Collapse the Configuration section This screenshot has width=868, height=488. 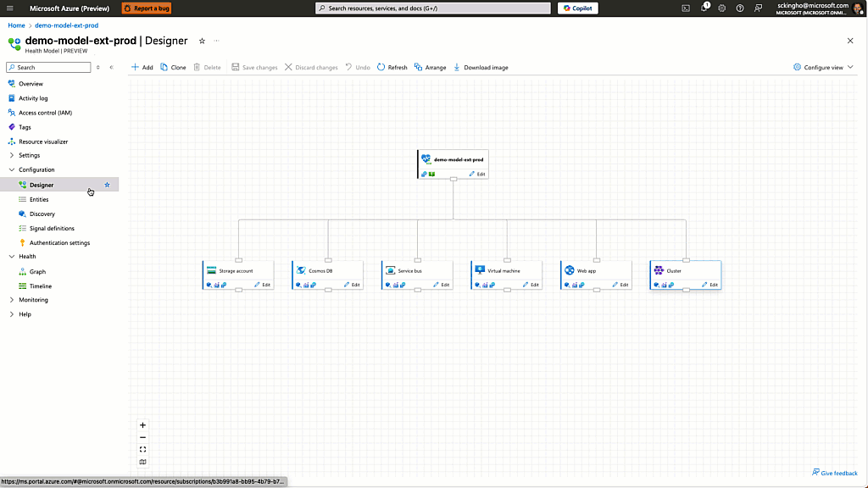(12, 169)
